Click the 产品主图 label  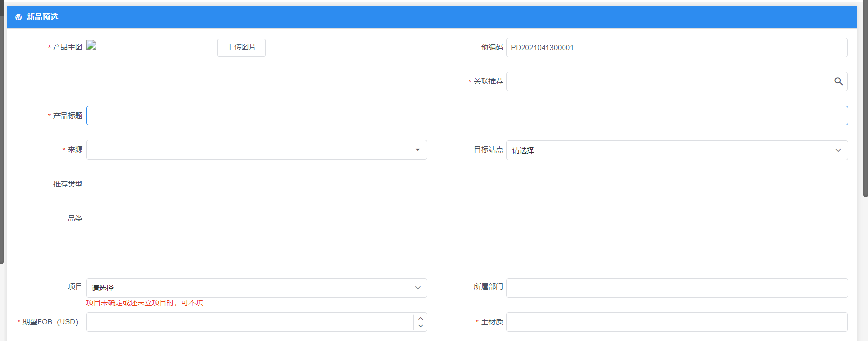(67, 47)
